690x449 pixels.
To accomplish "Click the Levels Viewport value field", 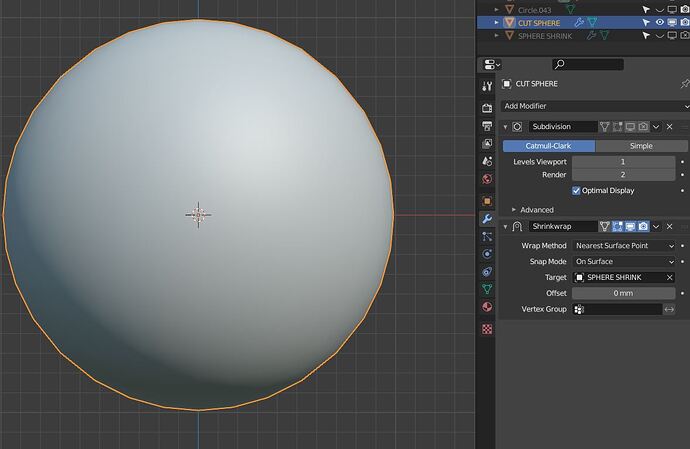I will pyautogui.click(x=623, y=162).
